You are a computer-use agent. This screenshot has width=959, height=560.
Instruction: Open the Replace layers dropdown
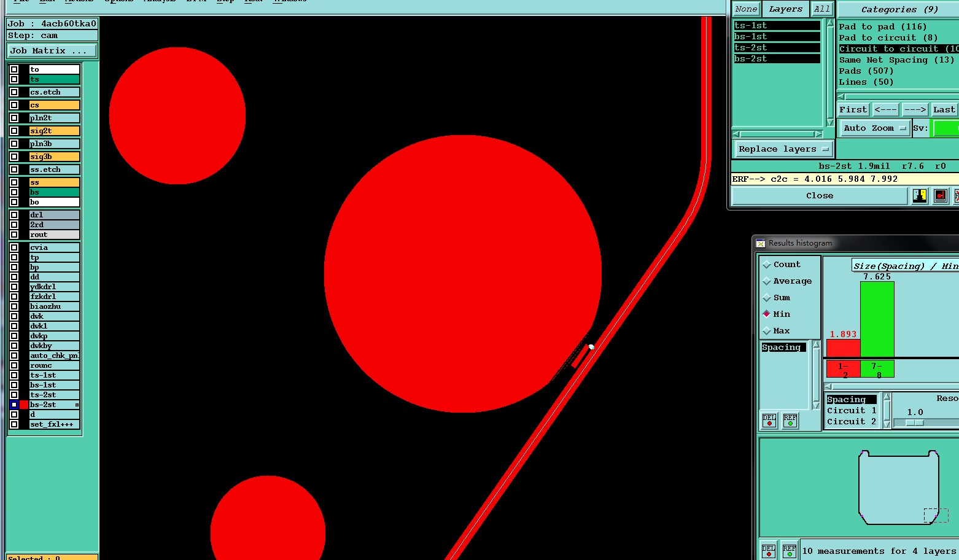(x=783, y=149)
